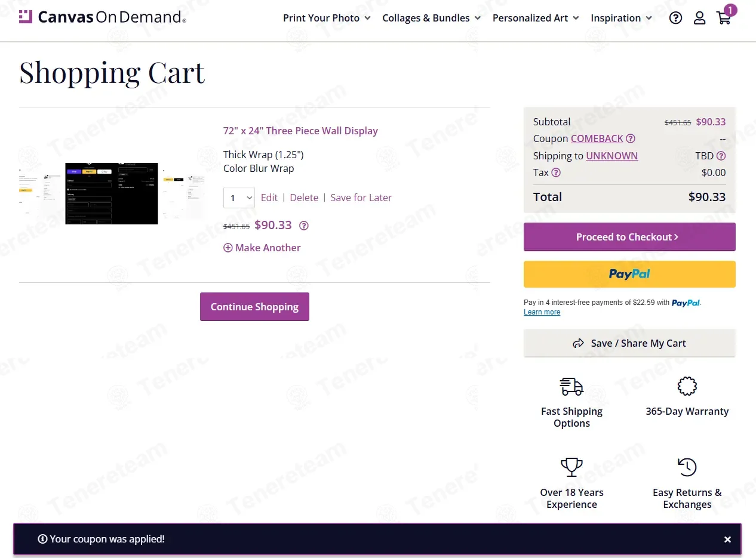Expand the Collages & Bundles menu
Image resolution: width=756 pixels, height=558 pixels.
point(431,18)
